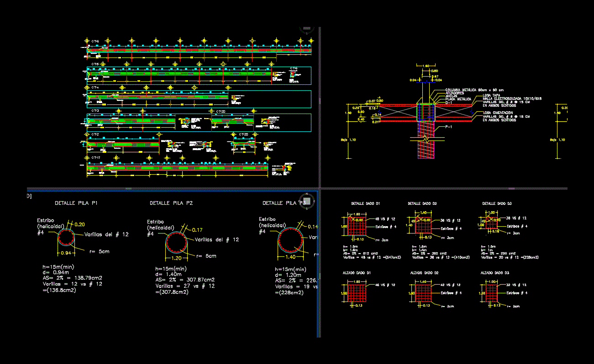Click the LOSA CIMENTACION note
This screenshot has width=594, height=364.
(498, 113)
